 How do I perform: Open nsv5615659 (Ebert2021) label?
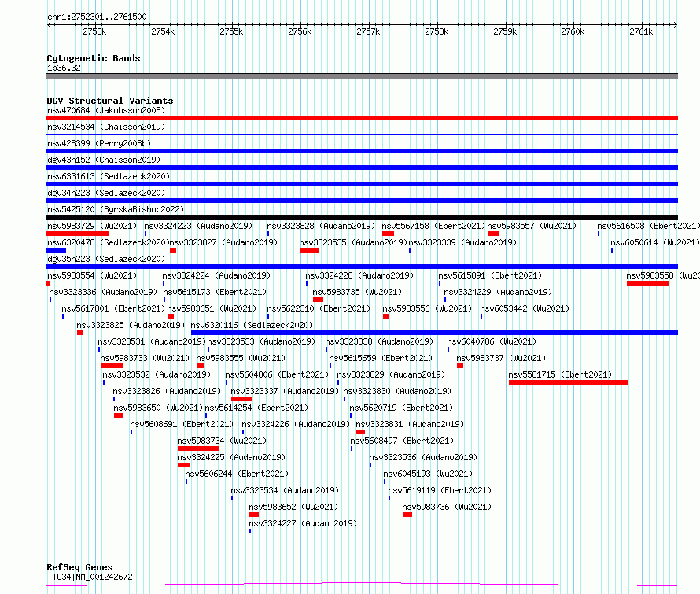[381, 358]
